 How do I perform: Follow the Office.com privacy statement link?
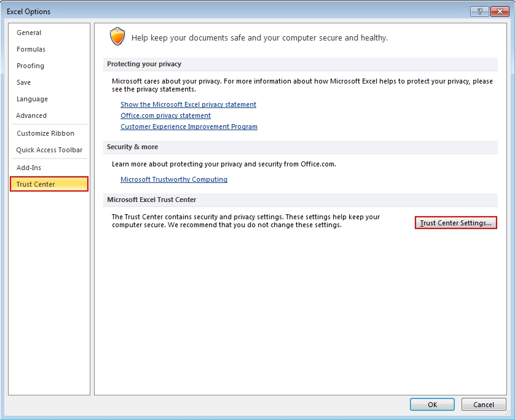165,115
